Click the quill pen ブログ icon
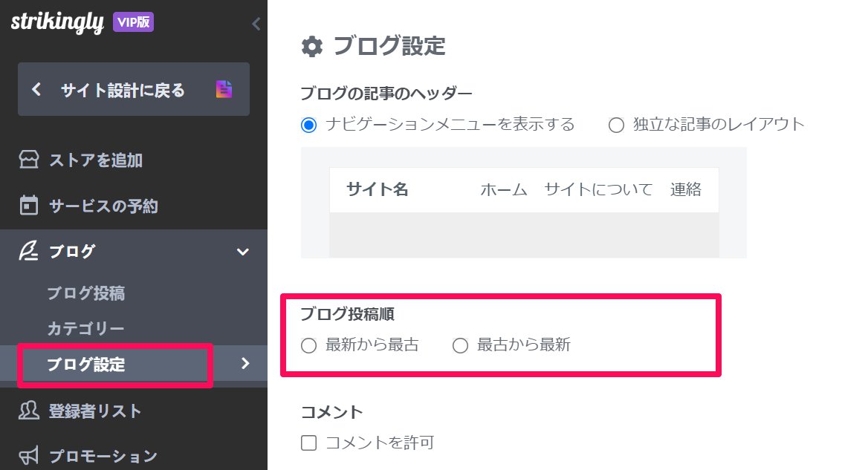868x470 pixels. [x=29, y=250]
